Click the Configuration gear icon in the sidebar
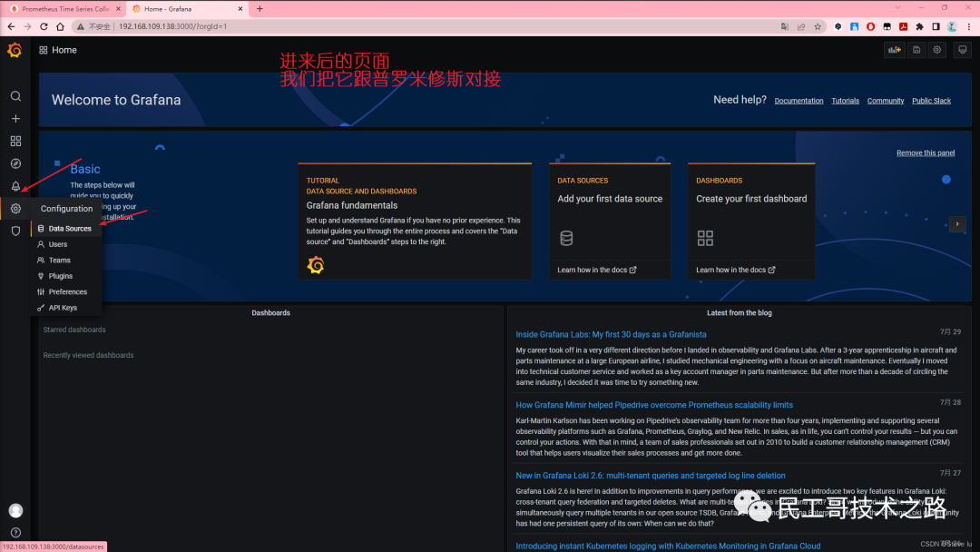The image size is (980, 552). [15, 209]
